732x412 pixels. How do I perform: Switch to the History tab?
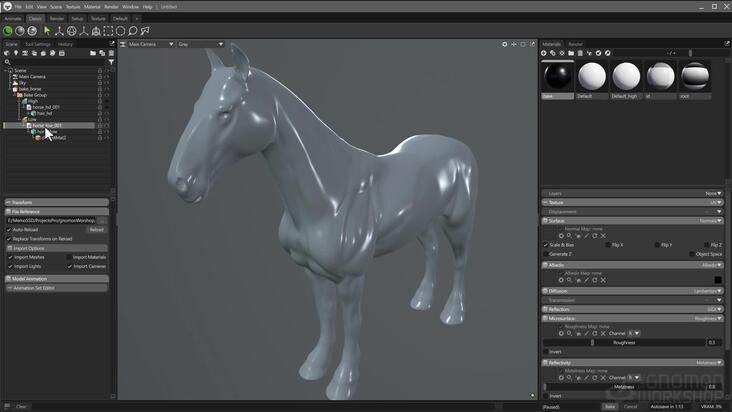click(x=65, y=44)
